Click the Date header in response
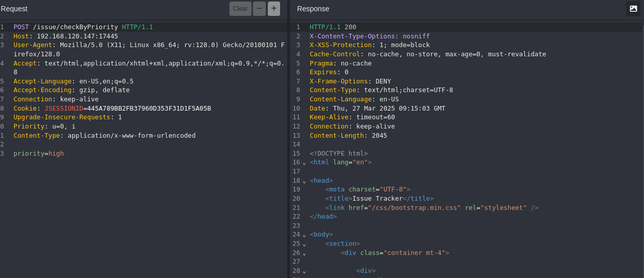This screenshot has width=644, height=278. 378,109
